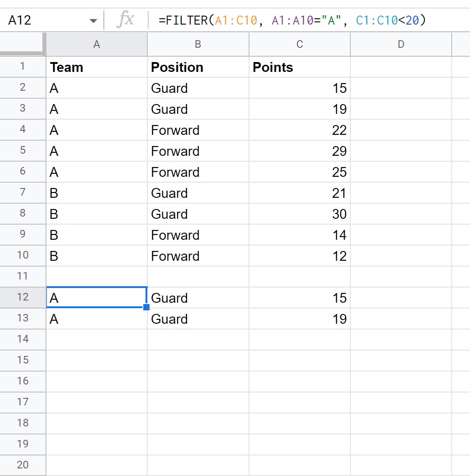Select column A header
Viewport: 470px width, 476px height.
point(96,44)
